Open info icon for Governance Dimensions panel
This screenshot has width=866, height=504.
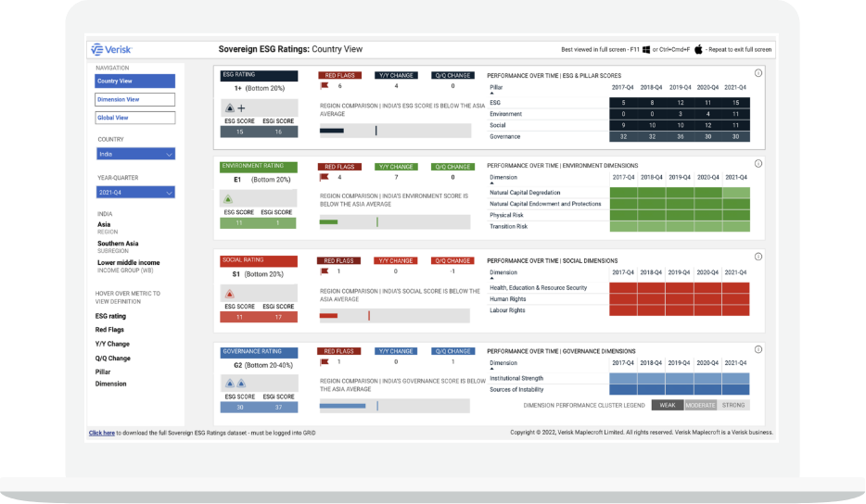(758, 348)
